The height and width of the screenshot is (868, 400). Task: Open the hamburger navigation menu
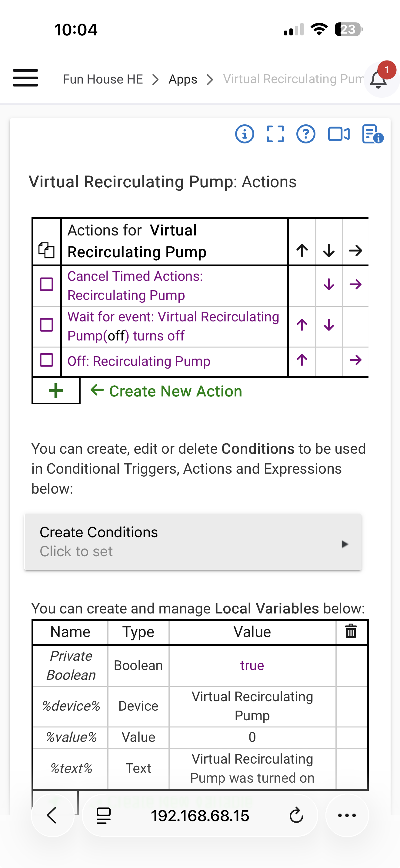(x=25, y=78)
